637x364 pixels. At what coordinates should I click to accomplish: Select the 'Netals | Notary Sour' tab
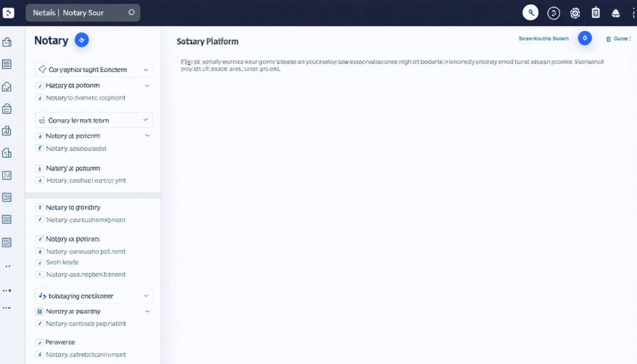(83, 13)
